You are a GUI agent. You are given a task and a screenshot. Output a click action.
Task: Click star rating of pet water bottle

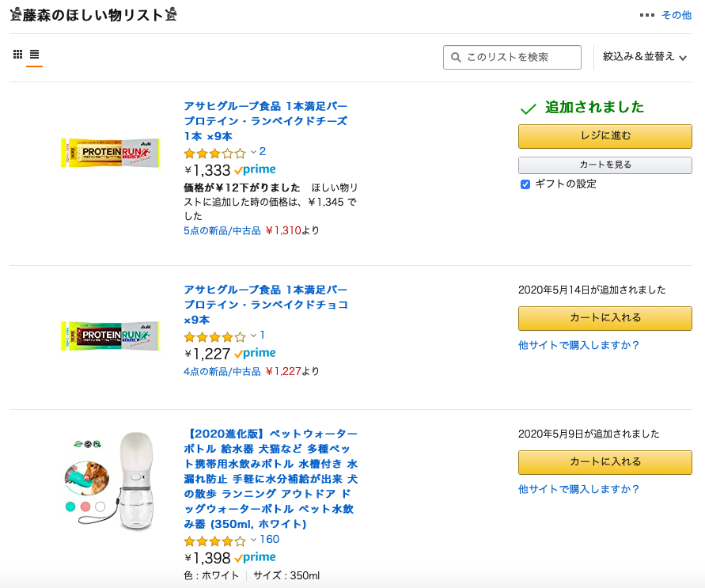click(x=214, y=541)
